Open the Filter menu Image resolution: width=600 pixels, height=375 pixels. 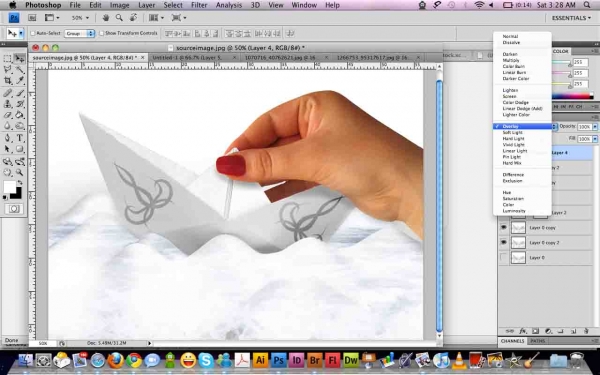click(x=199, y=5)
